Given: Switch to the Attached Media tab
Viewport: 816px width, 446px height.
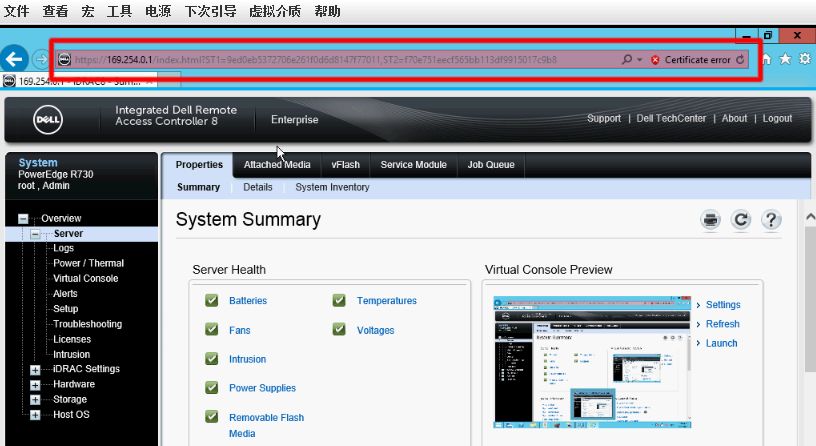Looking at the screenshot, I should coord(277,165).
